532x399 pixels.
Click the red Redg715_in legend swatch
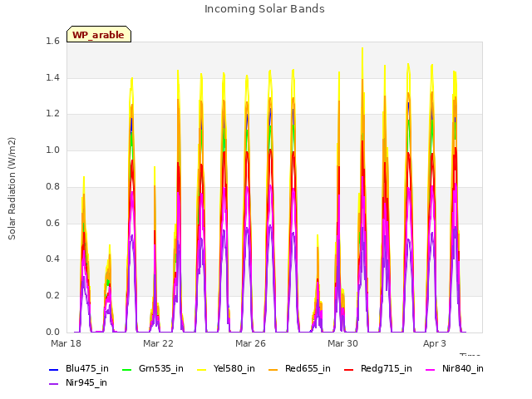(x=349, y=369)
